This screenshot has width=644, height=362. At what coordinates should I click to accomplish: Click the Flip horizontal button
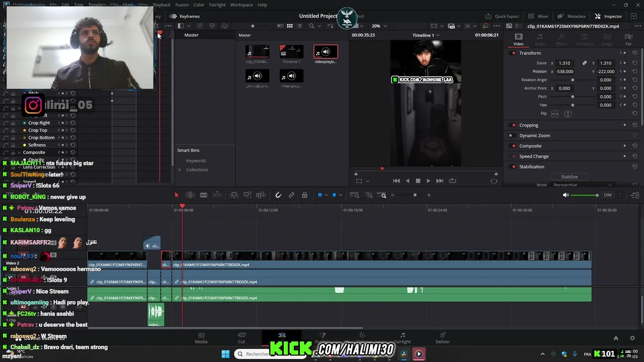(555, 114)
